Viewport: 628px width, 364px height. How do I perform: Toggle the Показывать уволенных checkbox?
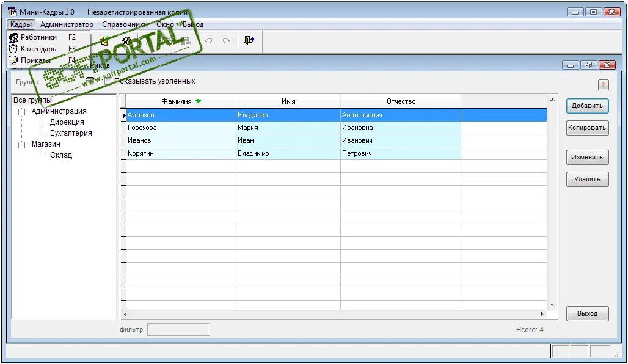pyautogui.click(x=108, y=81)
